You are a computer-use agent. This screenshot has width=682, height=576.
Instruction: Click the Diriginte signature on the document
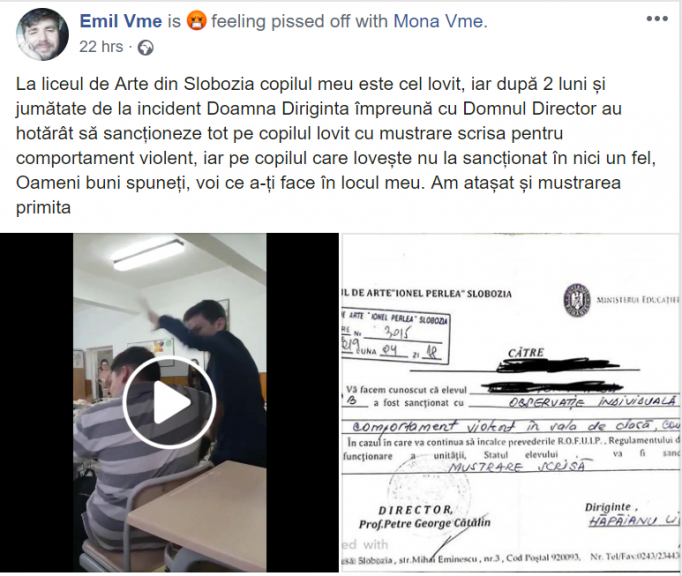pyautogui.click(x=632, y=515)
